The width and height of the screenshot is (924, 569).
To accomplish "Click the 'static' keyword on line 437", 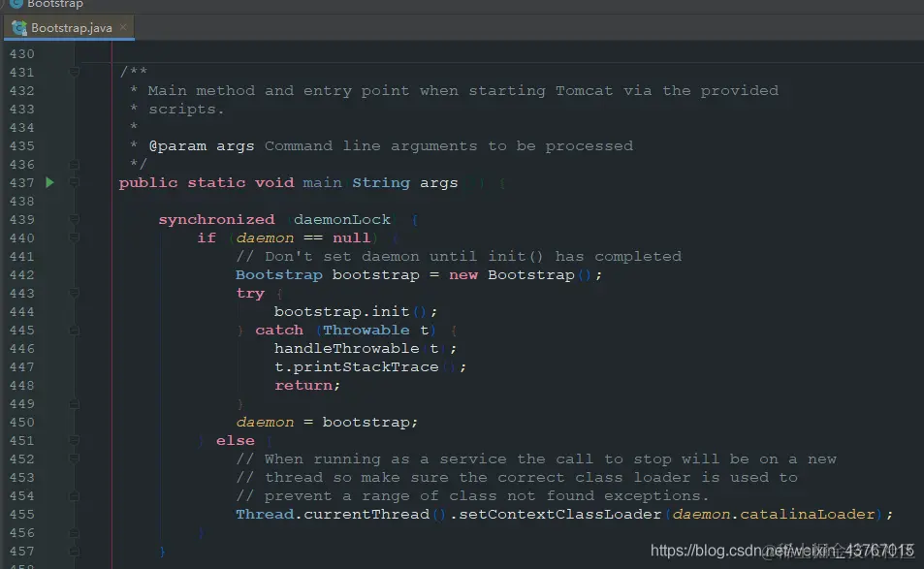I will pyautogui.click(x=216, y=182).
